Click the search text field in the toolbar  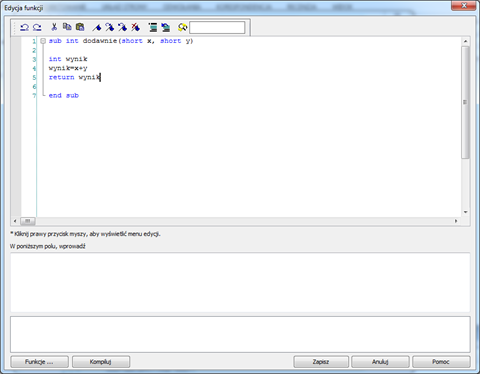point(217,28)
